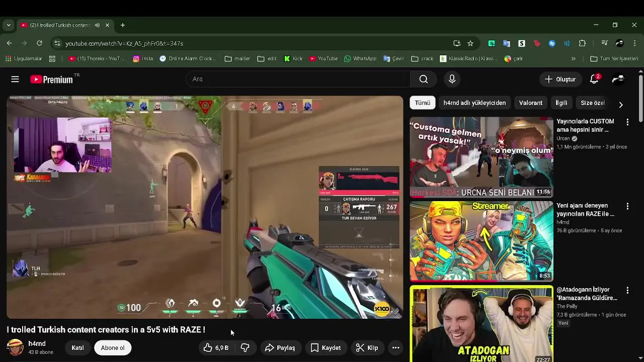
Task: Open the YouTube hamburger guide menu
Action: 15,79
